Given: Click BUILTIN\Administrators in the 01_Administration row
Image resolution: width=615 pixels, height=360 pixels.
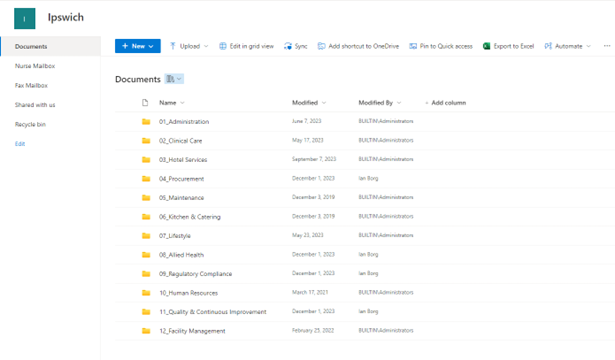Looking at the screenshot, I should coord(386,121).
